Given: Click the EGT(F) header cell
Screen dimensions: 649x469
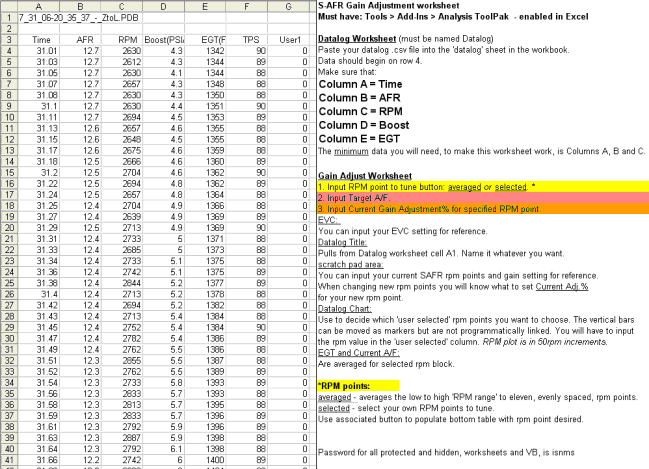Looking at the screenshot, I should (x=205, y=40).
